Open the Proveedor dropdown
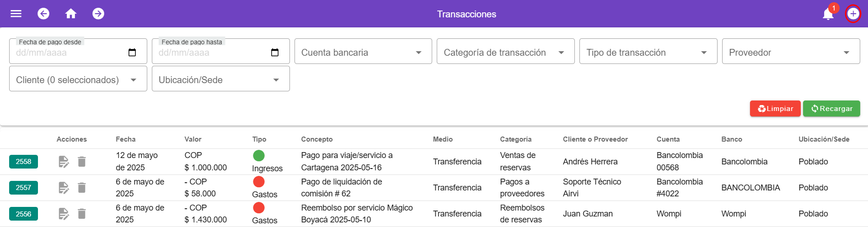Image resolution: width=868 pixels, height=227 pixels. [791, 53]
